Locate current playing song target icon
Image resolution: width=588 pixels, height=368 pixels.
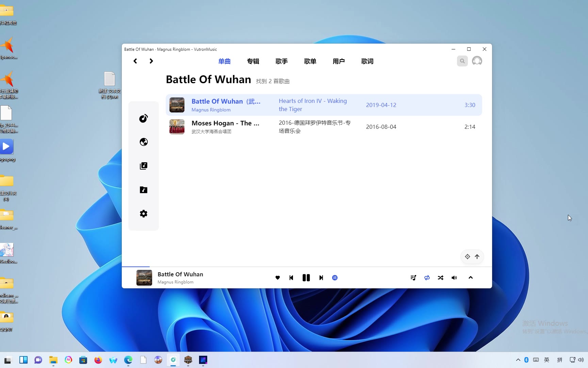[x=468, y=257]
